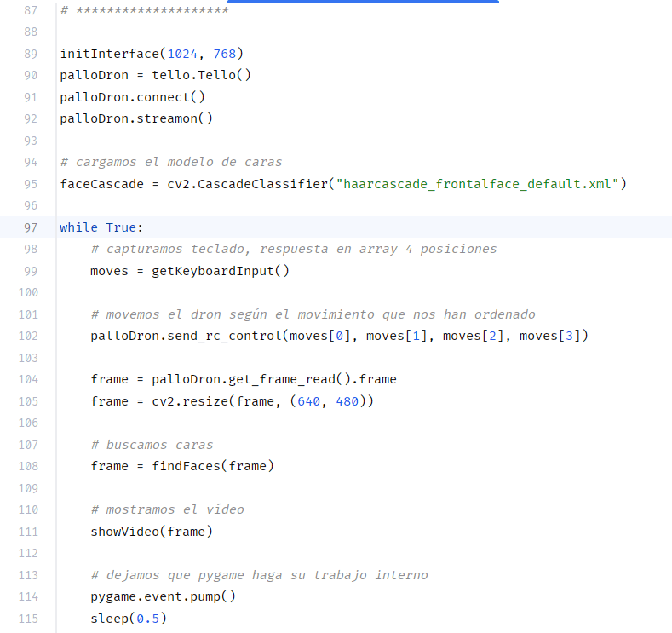This screenshot has height=633, width=672.
Task: Click line number 97 in gutter
Action: 31,227
